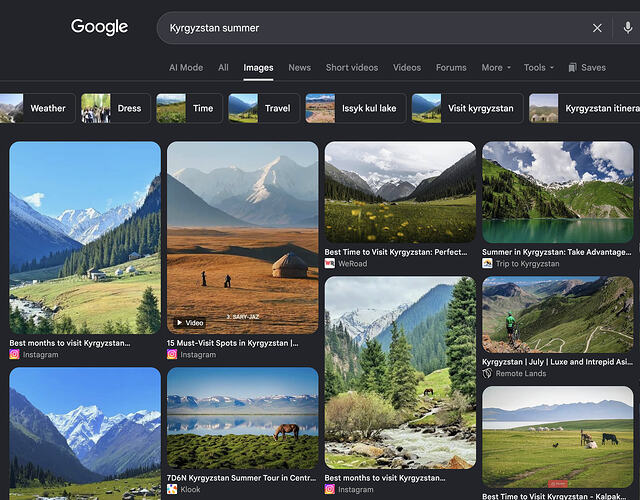Select the Dress filter chip

click(x=116, y=108)
